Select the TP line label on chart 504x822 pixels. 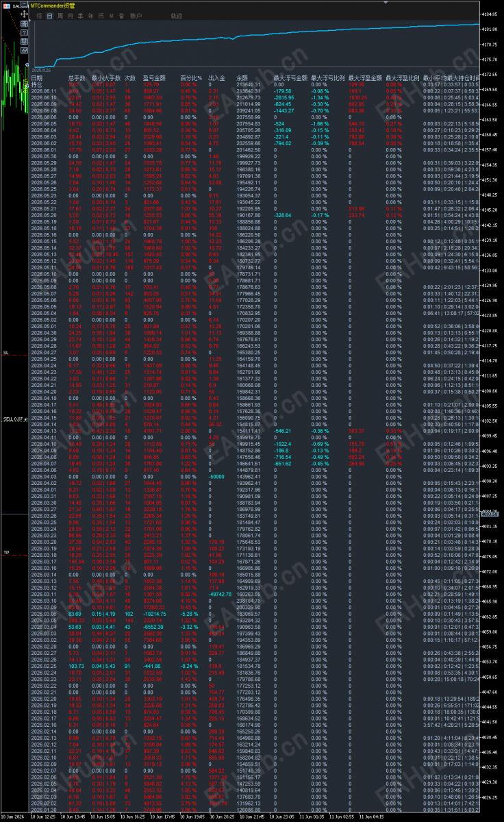(5, 552)
